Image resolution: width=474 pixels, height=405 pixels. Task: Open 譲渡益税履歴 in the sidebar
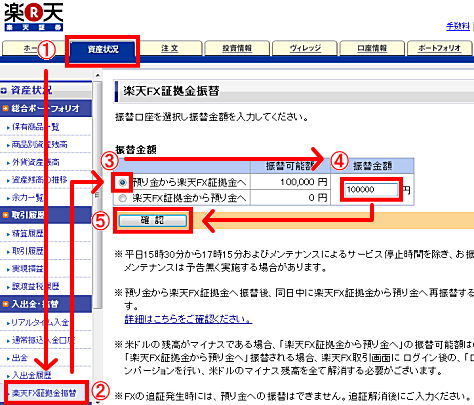point(35,286)
